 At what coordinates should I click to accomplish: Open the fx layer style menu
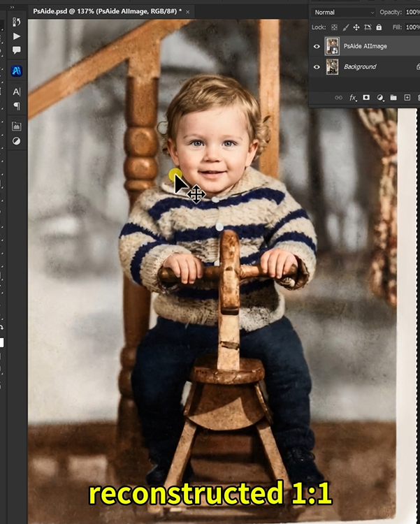[353, 98]
